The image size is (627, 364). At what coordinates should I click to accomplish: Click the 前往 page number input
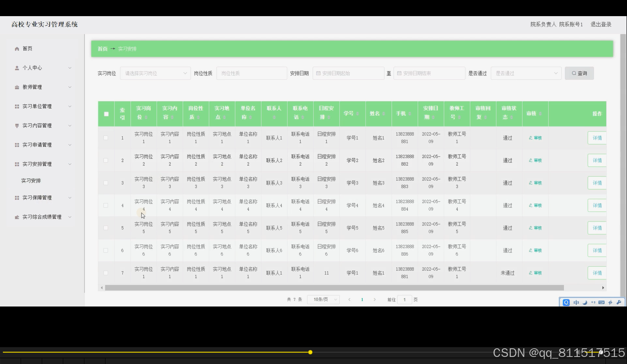coord(404,299)
